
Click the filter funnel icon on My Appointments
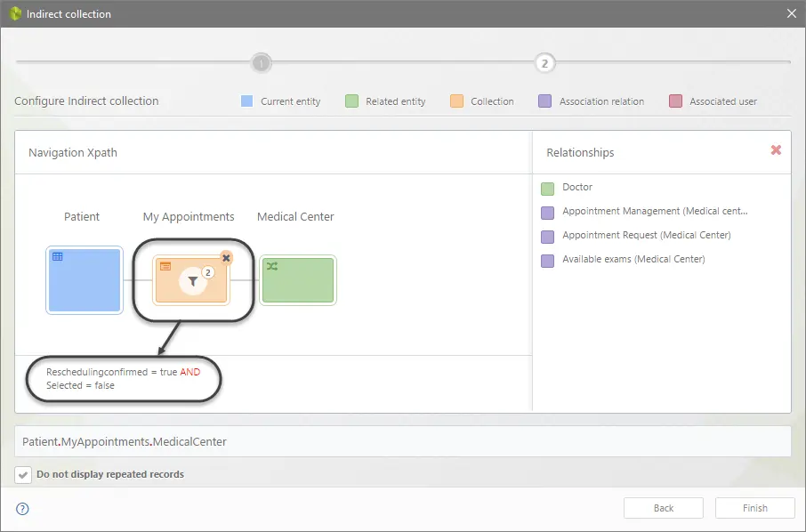(193, 281)
